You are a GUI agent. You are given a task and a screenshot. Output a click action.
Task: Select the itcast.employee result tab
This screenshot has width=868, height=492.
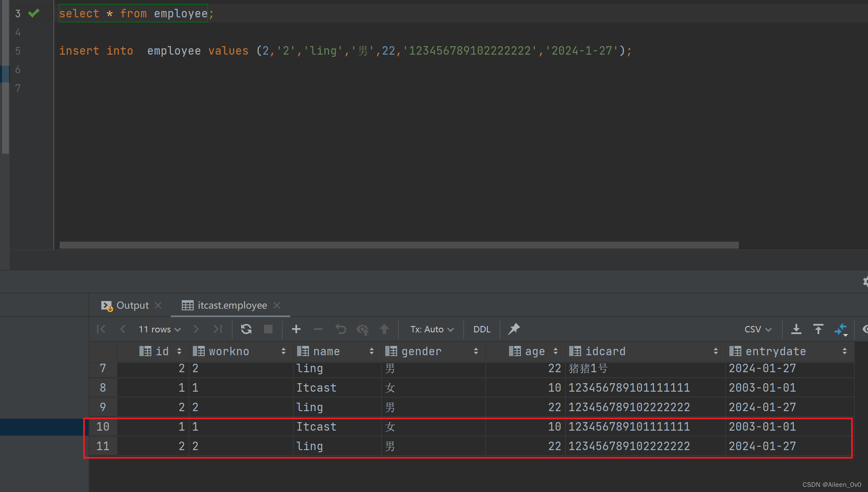[232, 305]
